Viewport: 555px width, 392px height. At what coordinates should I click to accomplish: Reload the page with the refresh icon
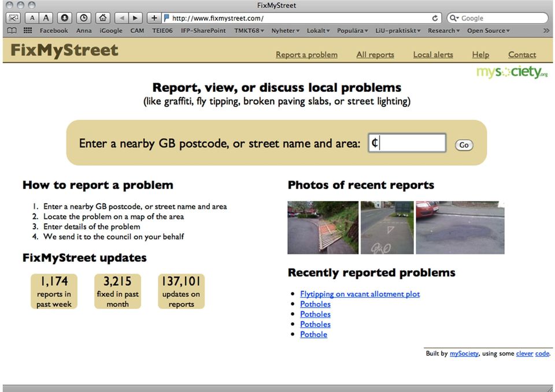coord(435,18)
